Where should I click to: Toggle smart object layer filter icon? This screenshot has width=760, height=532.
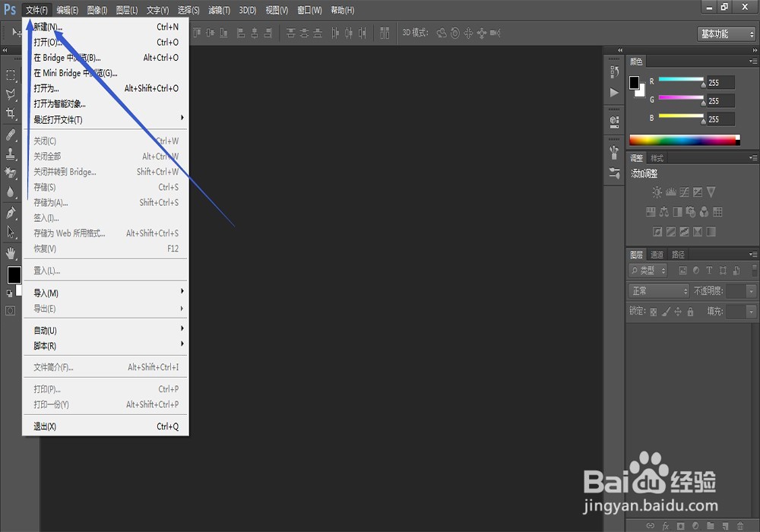(736, 271)
